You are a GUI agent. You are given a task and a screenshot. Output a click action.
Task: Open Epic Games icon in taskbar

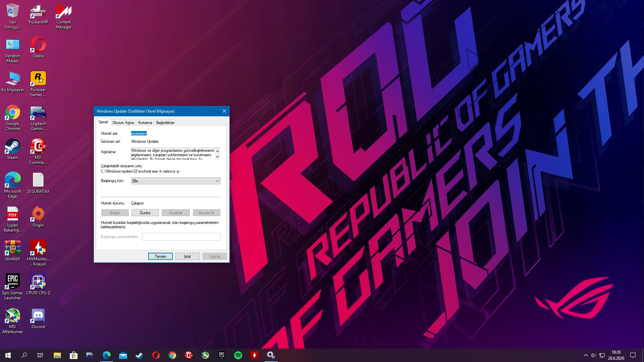click(222, 355)
